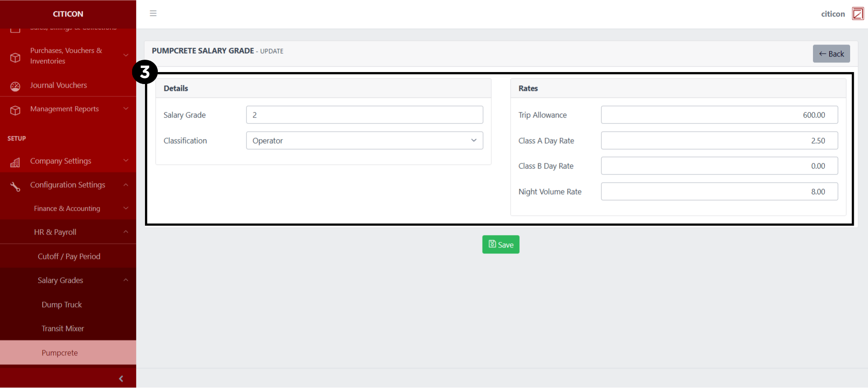The height and width of the screenshot is (388, 868).
Task: Open Dump Truck salary grades
Action: click(x=62, y=305)
